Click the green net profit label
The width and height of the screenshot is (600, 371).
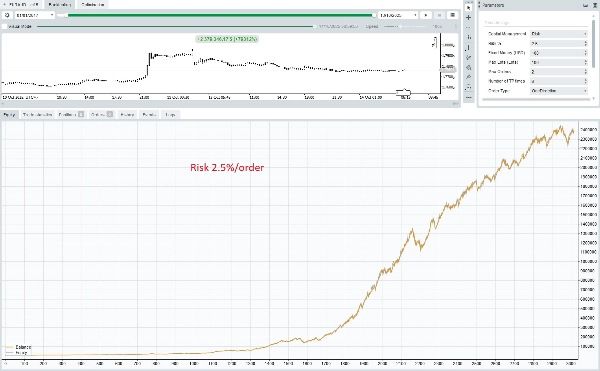(227, 39)
